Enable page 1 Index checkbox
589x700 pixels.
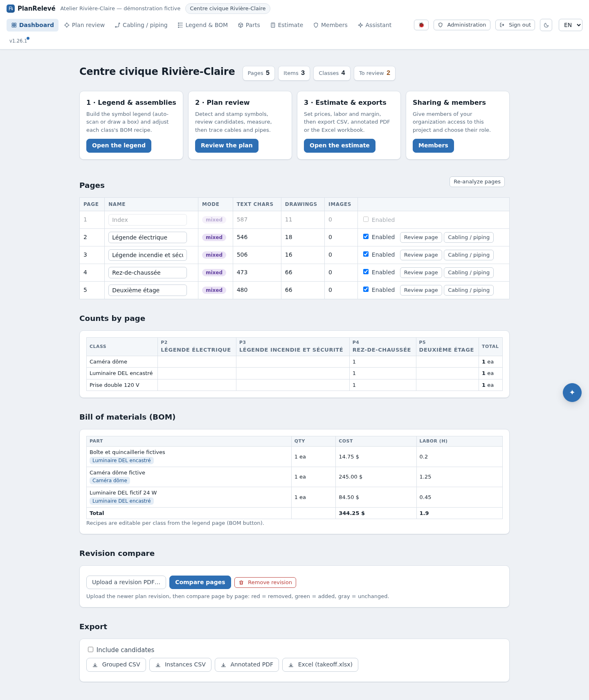(x=366, y=219)
